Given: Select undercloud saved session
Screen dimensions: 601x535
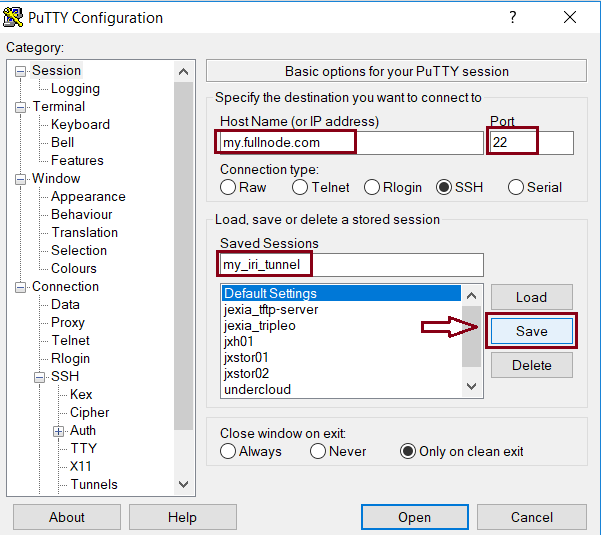Looking at the screenshot, I should pos(341,390).
